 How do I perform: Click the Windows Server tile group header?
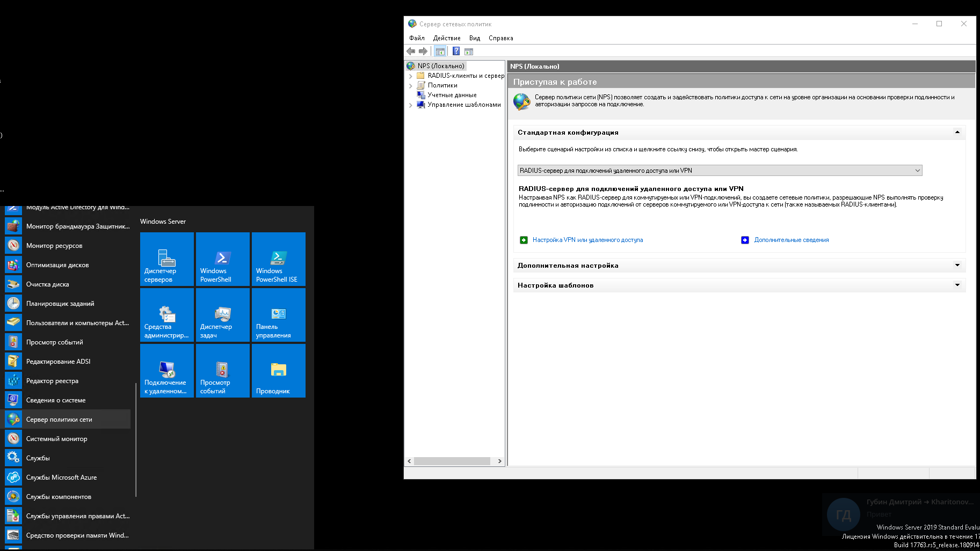163,222
